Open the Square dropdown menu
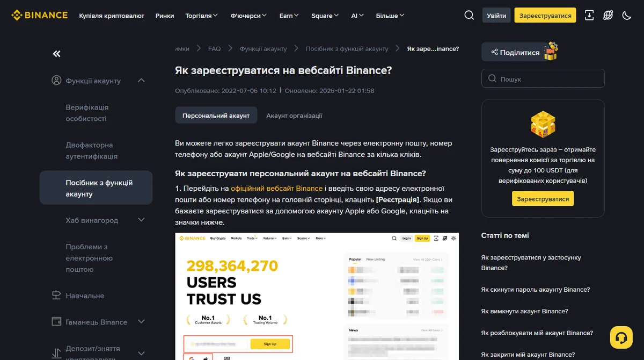This screenshot has width=644, height=360. (325, 16)
